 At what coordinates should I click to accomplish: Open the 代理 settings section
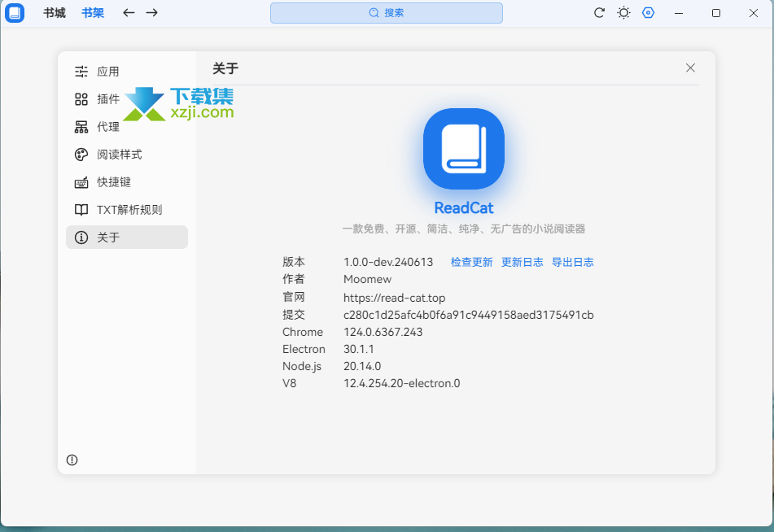[x=127, y=127]
